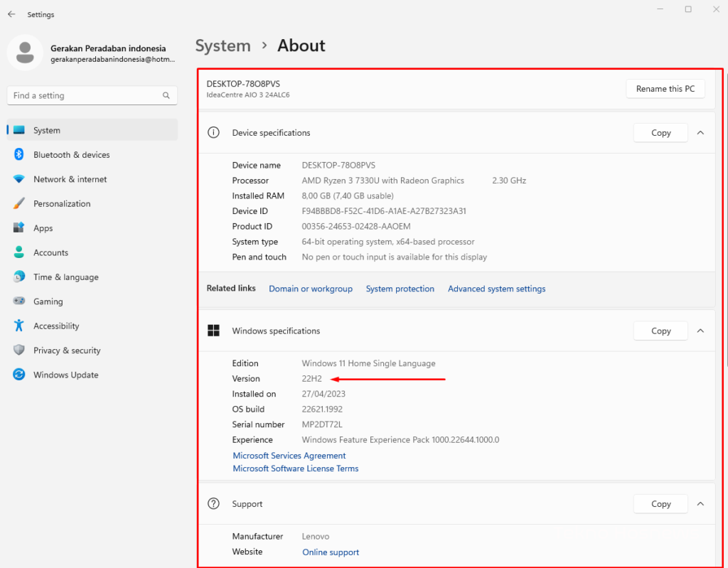
Task: Click the Support question mark icon
Action: (213, 503)
